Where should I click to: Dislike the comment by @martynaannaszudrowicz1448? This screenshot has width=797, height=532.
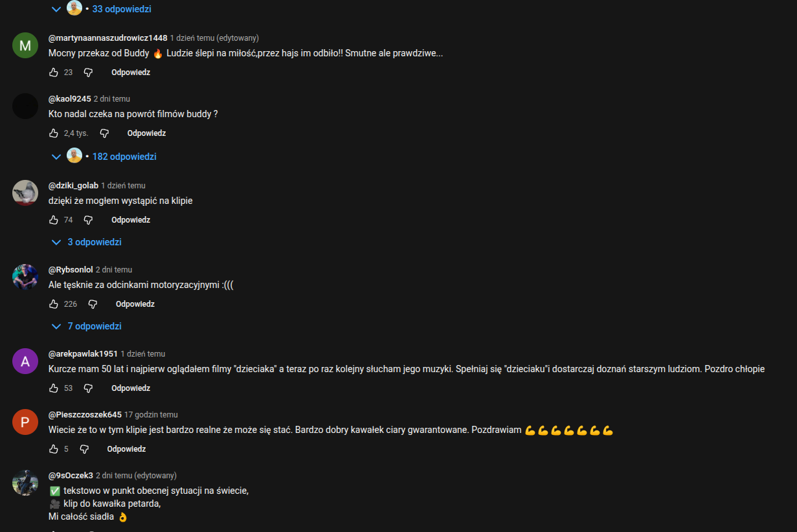pyautogui.click(x=88, y=72)
